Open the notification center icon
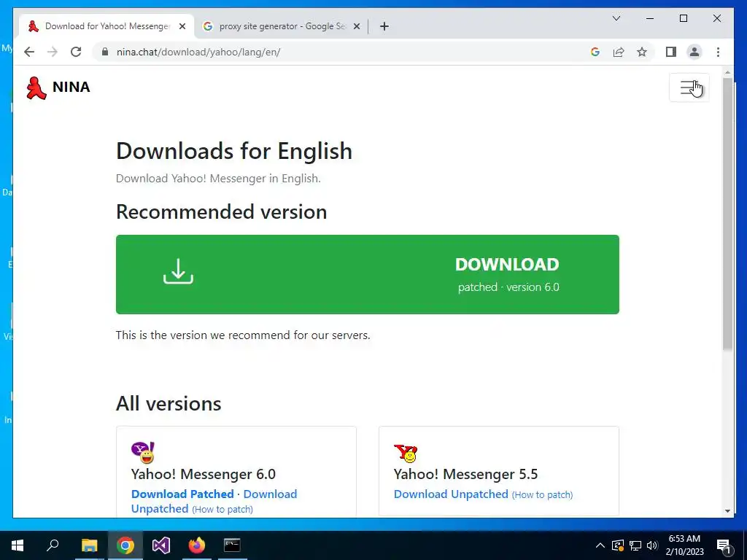747x560 pixels. [x=724, y=545]
